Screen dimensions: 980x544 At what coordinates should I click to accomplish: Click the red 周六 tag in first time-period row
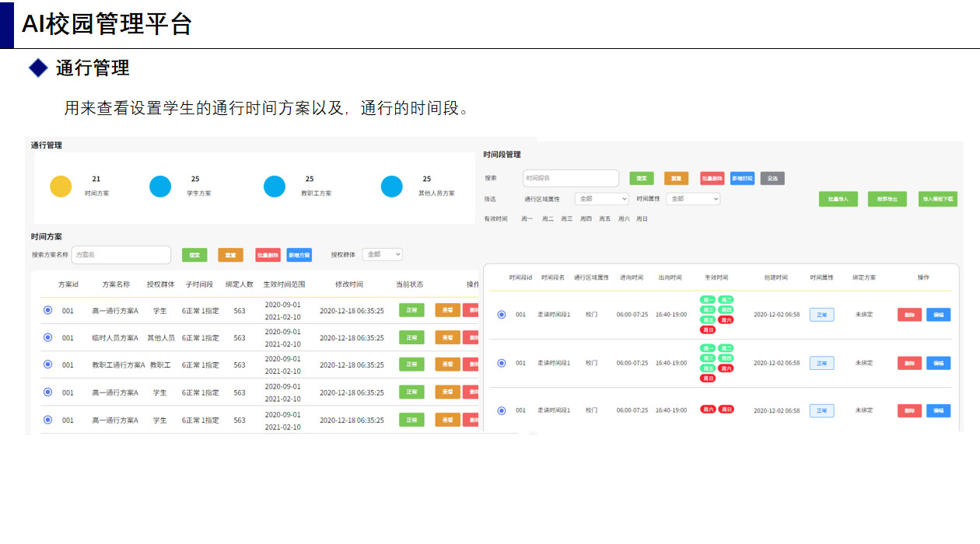[726, 319]
